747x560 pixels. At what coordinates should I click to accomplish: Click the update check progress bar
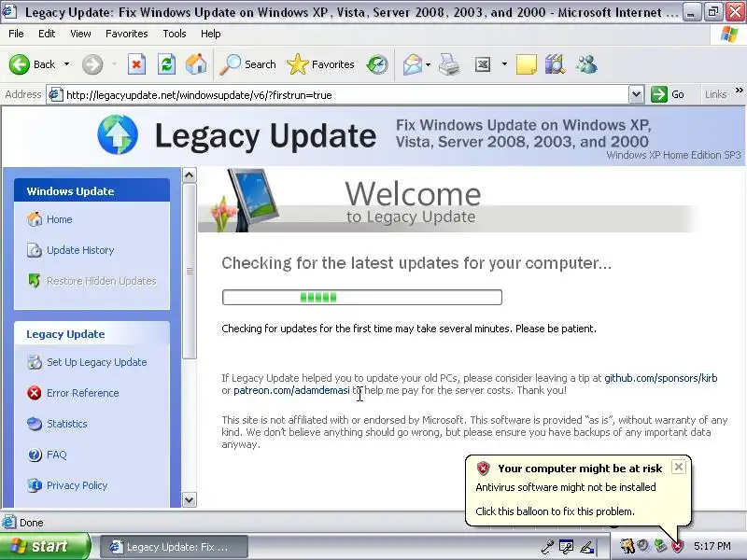click(x=362, y=297)
